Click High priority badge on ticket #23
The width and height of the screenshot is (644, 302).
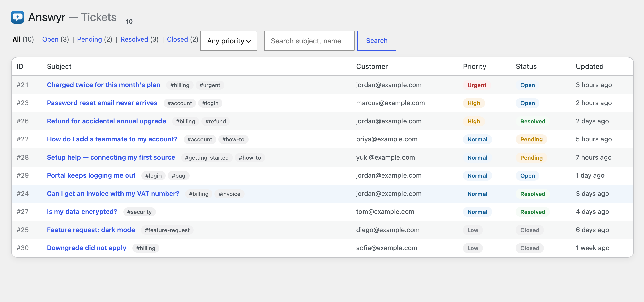[474, 103]
